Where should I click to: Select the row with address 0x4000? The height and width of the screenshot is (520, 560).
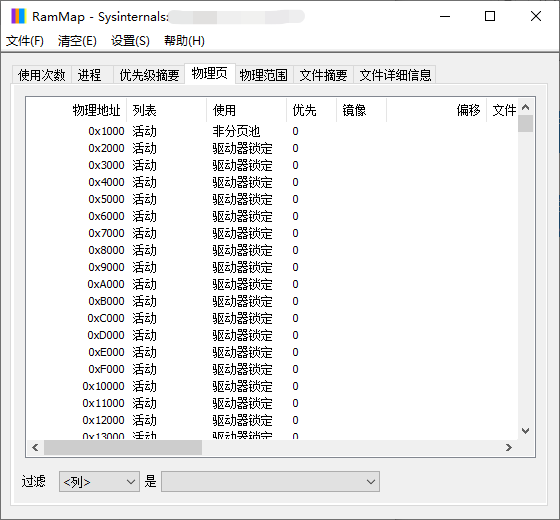coord(271,182)
